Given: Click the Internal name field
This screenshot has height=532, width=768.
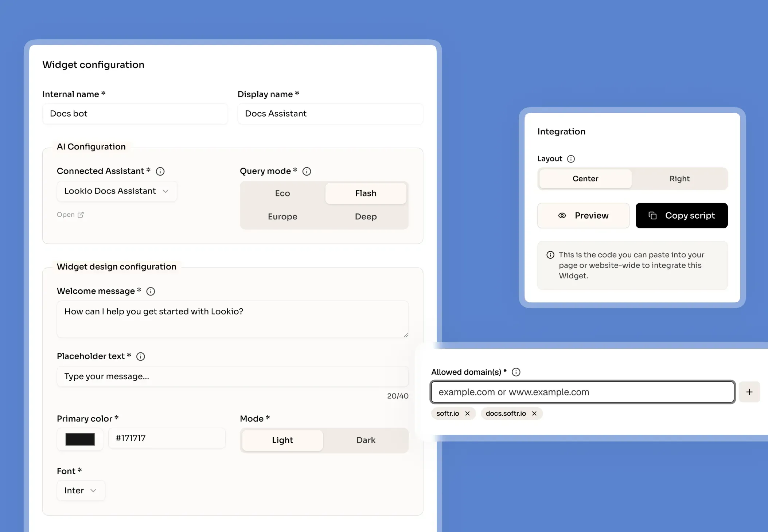Looking at the screenshot, I should (x=135, y=114).
